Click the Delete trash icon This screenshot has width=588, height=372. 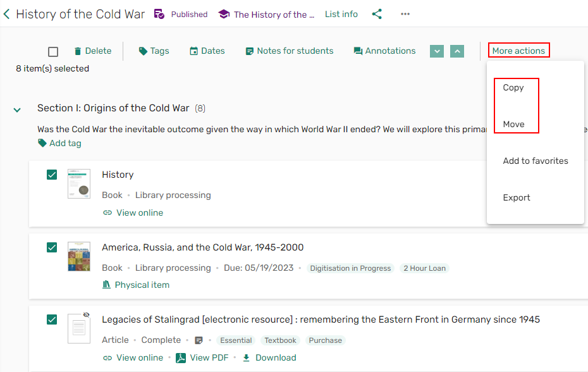coord(78,51)
